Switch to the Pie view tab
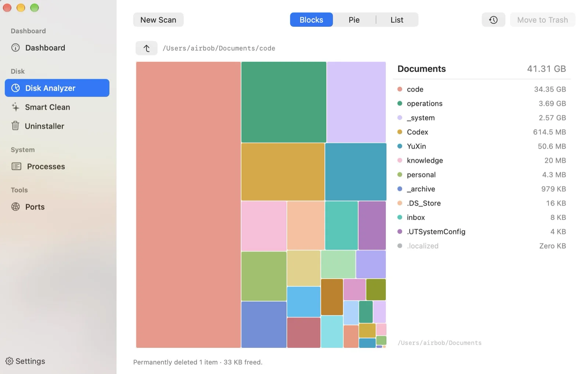 354,20
